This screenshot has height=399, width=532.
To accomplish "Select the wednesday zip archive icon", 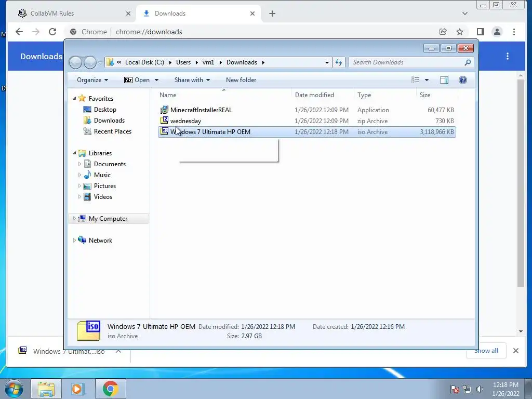I will [x=164, y=121].
